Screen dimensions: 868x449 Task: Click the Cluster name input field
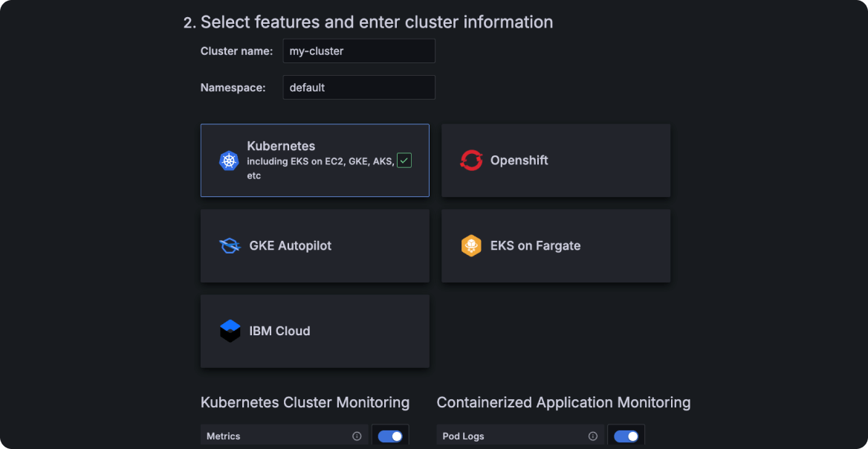(359, 51)
